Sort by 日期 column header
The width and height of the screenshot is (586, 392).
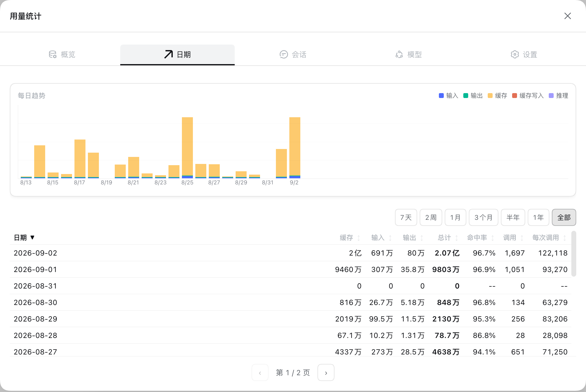pos(24,238)
